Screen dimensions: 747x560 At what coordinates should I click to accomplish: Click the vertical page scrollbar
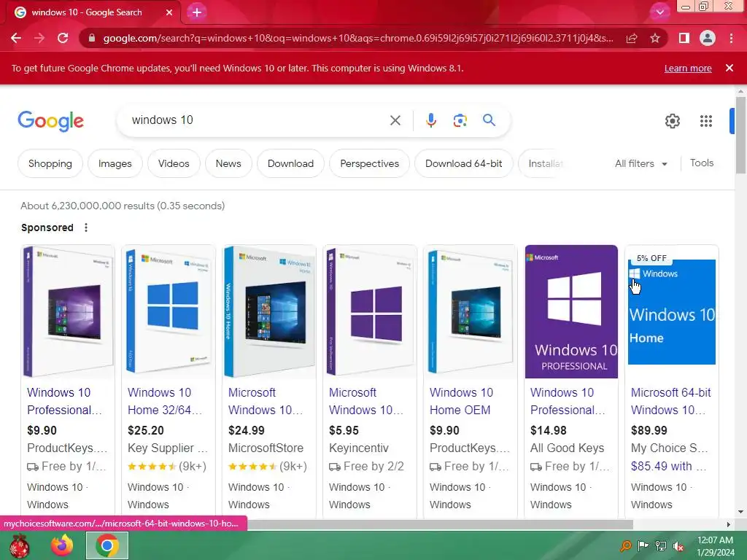tap(740, 135)
